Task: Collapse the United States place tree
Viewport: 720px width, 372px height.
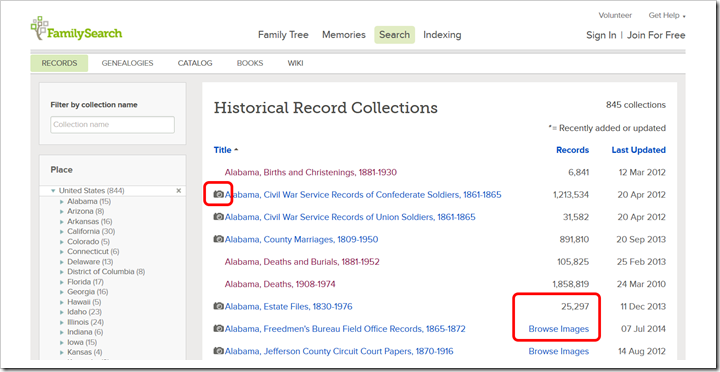Action: [53, 191]
